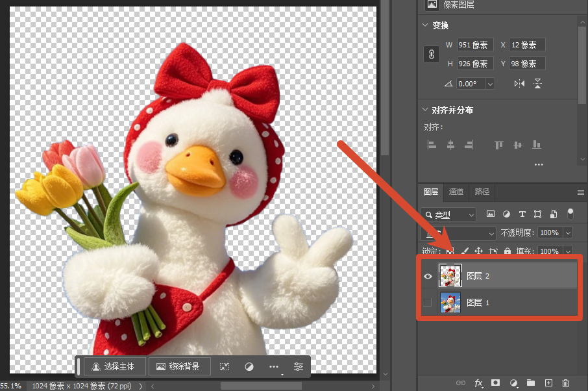Lock layer position with move icon
This screenshot has height=391, width=588.
pyautogui.click(x=478, y=251)
